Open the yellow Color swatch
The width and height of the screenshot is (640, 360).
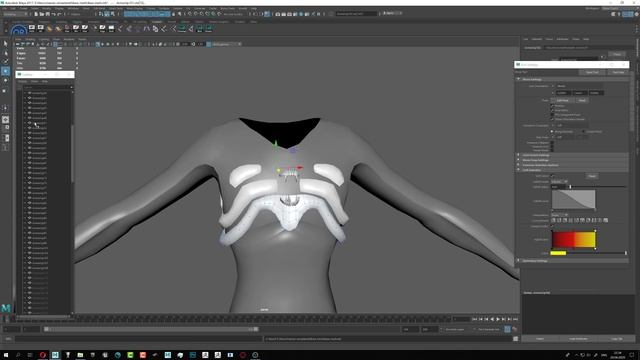point(558,253)
